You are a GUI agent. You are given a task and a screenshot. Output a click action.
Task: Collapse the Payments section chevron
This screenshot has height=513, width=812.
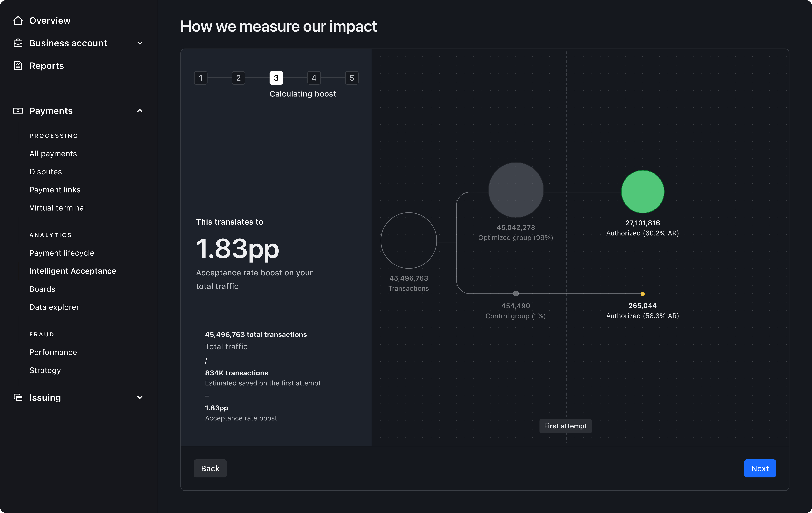pyautogui.click(x=140, y=111)
